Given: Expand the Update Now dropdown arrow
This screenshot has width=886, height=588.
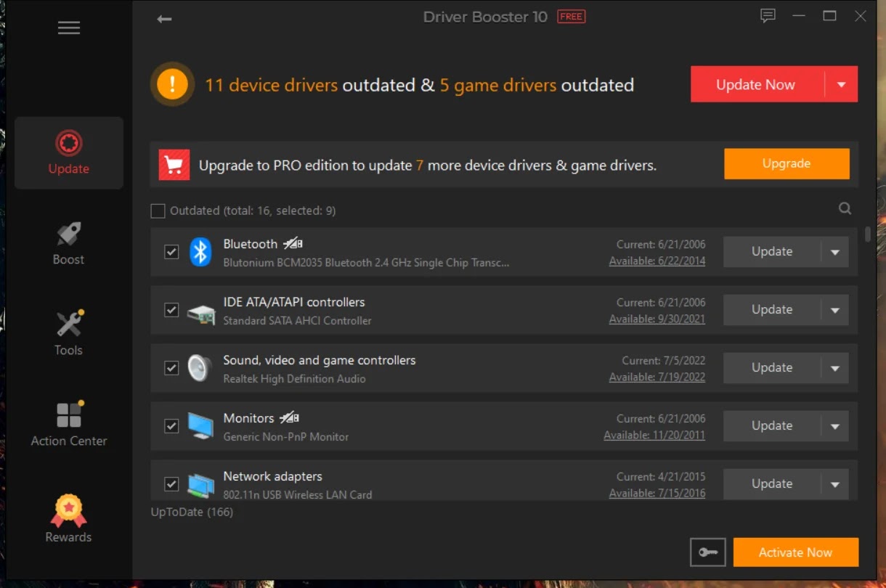Looking at the screenshot, I should point(842,85).
